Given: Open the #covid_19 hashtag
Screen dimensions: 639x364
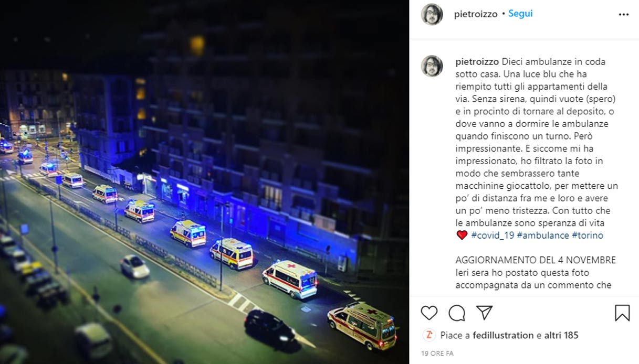Looking at the screenshot, I should [493, 235].
